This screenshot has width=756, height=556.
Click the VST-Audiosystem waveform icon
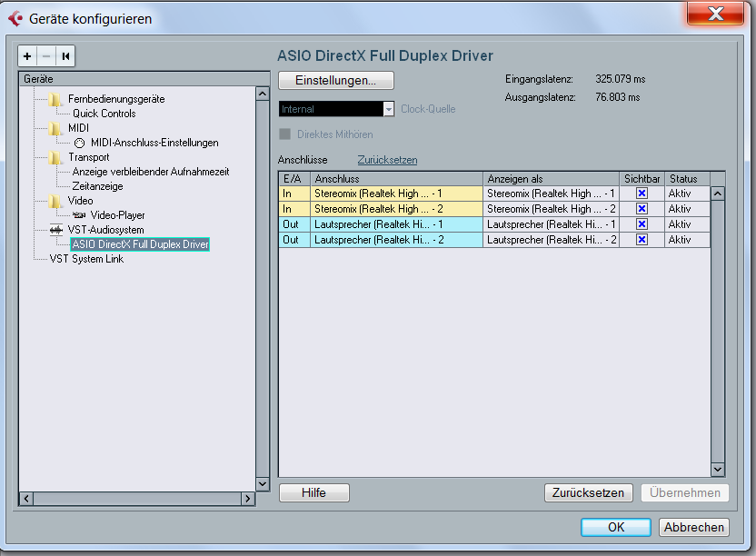pyautogui.click(x=56, y=230)
